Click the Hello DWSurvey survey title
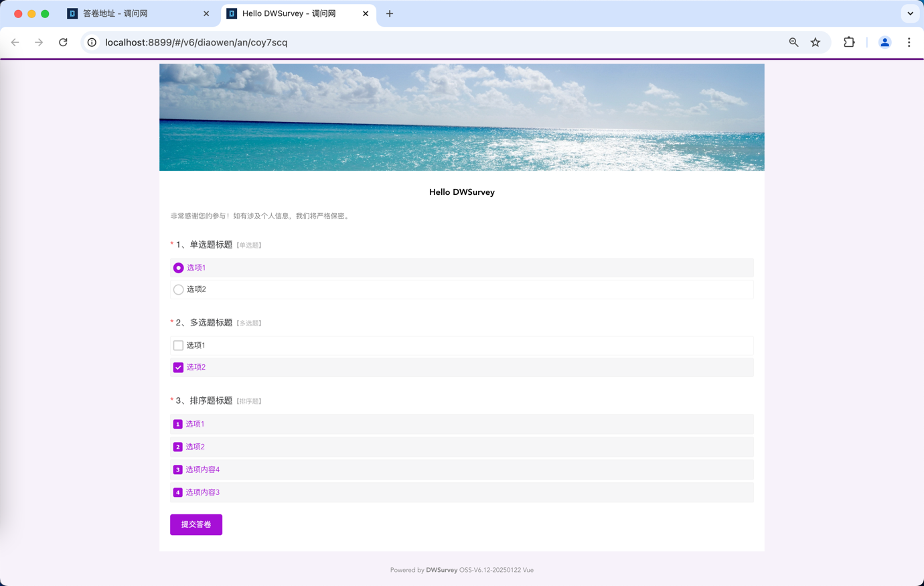The image size is (924, 586). pos(462,192)
